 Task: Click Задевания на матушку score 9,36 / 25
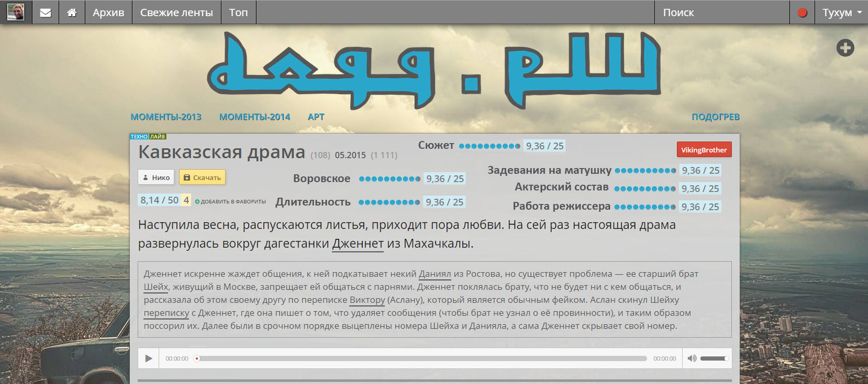tap(701, 171)
